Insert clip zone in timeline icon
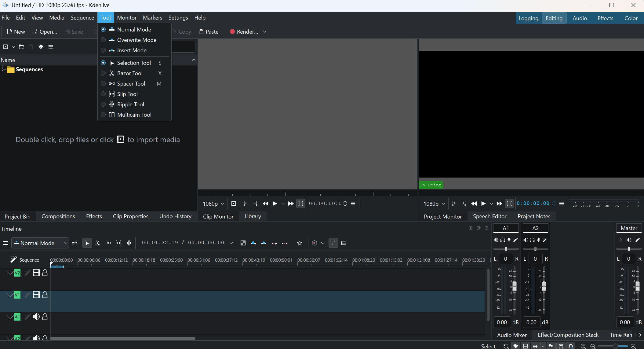Image resolution: width=644 pixels, height=349 pixels. tap(253, 243)
